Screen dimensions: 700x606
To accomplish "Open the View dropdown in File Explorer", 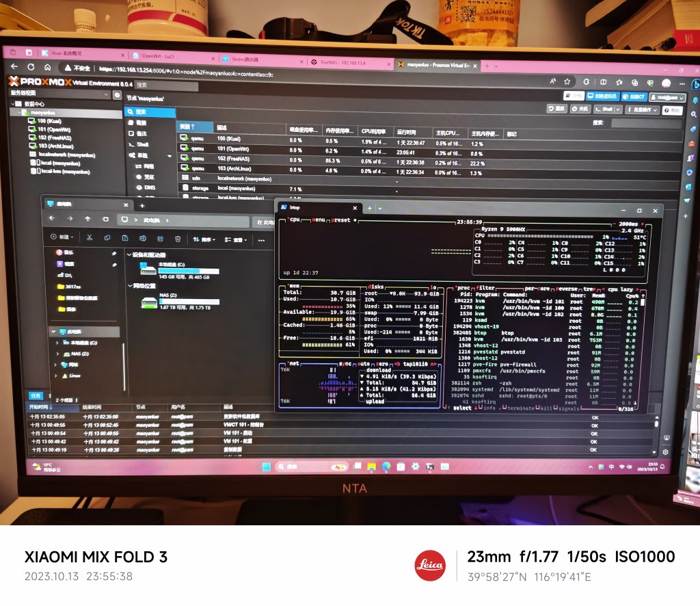I will coord(236,240).
